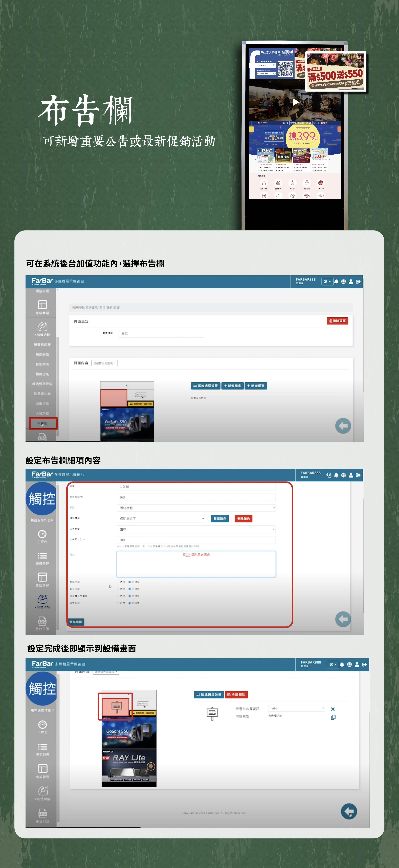Select 不指定 radio in the 指定時間 row
The width and height of the screenshot is (399, 868).
[x=130, y=603]
